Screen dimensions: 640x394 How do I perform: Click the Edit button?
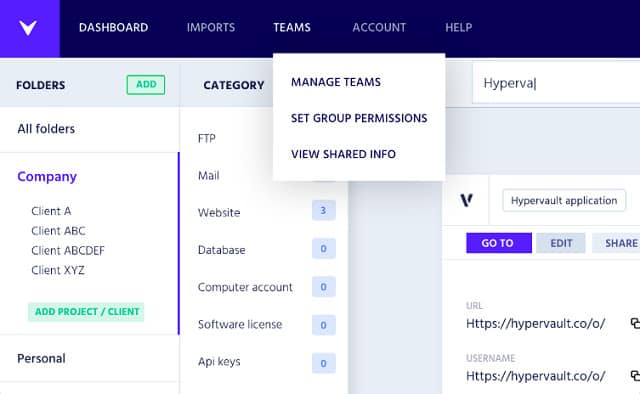(x=561, y=243)
